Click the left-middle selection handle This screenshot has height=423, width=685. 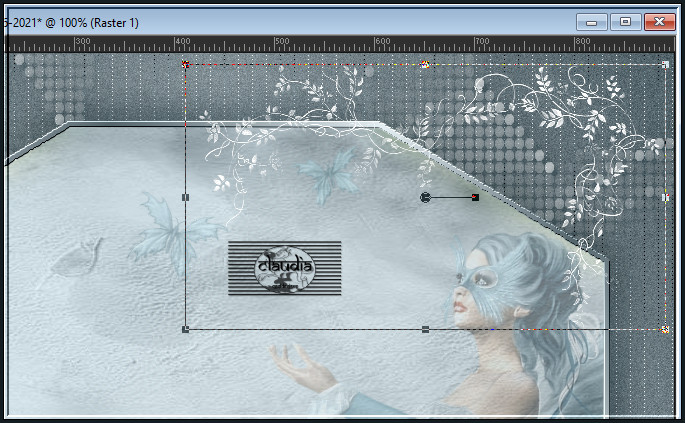click(x=185, y=198)
